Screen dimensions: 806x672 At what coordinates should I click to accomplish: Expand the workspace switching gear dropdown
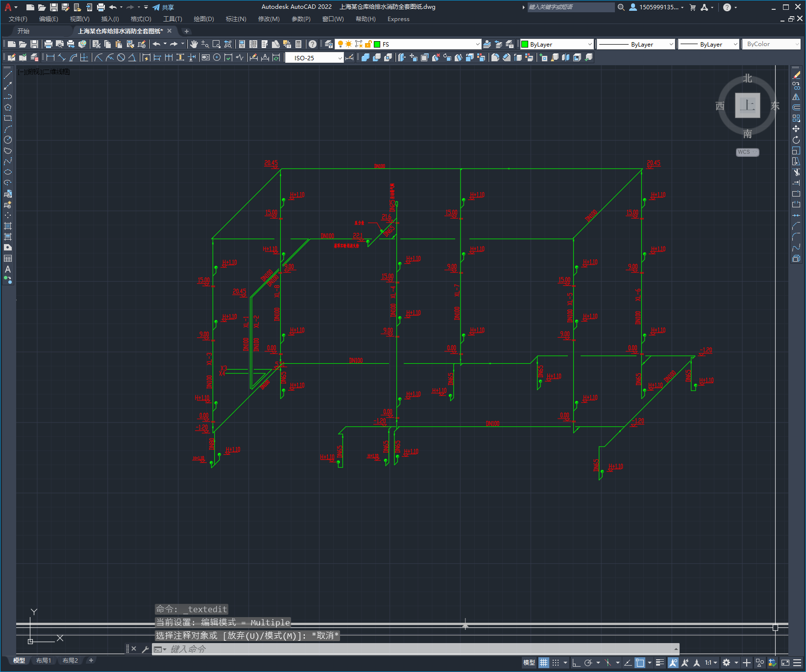pos(736,663)
